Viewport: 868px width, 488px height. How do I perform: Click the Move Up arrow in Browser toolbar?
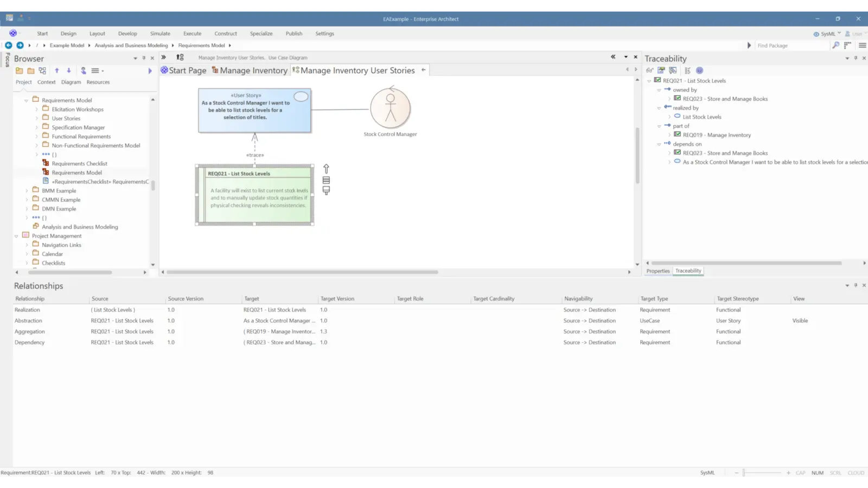click(x=57, y=70)
